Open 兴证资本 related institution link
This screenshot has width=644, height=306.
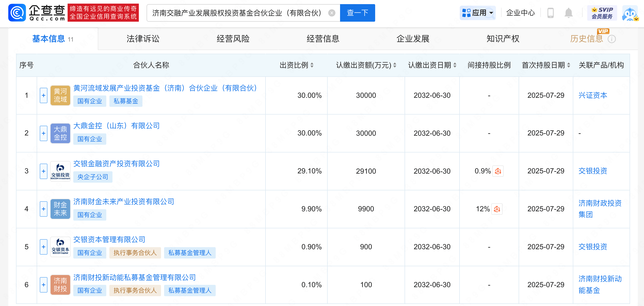[x=593, y=95]
